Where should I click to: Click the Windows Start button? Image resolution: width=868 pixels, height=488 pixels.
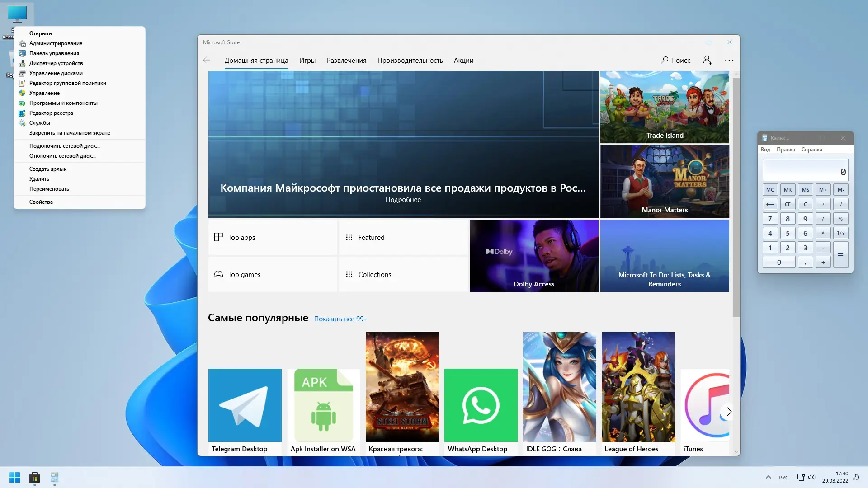pyautogui.click(x=14, y=477)
